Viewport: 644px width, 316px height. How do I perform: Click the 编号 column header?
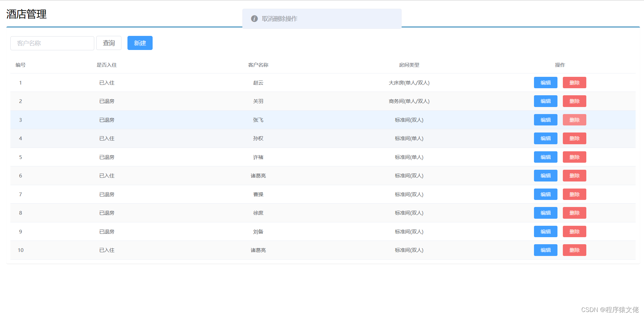[20, 65]
